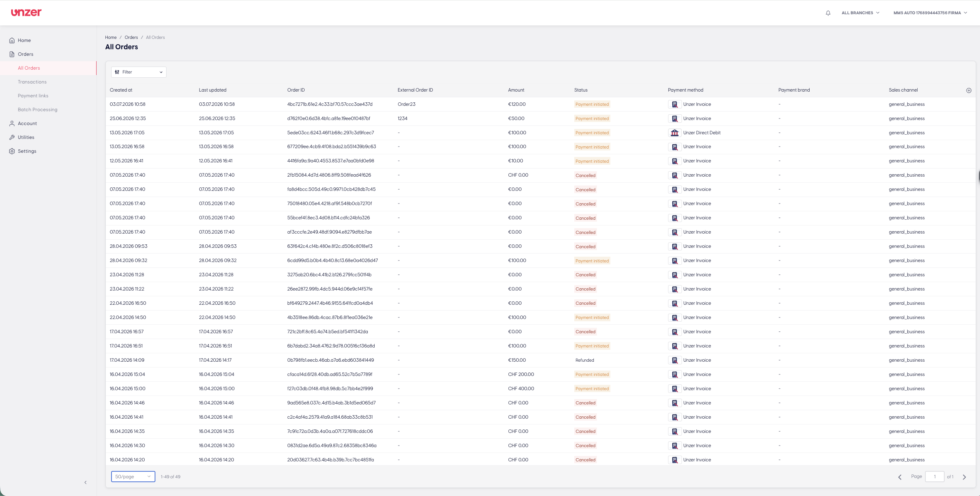Click the Utilities wrench icon

click(12, 137)
